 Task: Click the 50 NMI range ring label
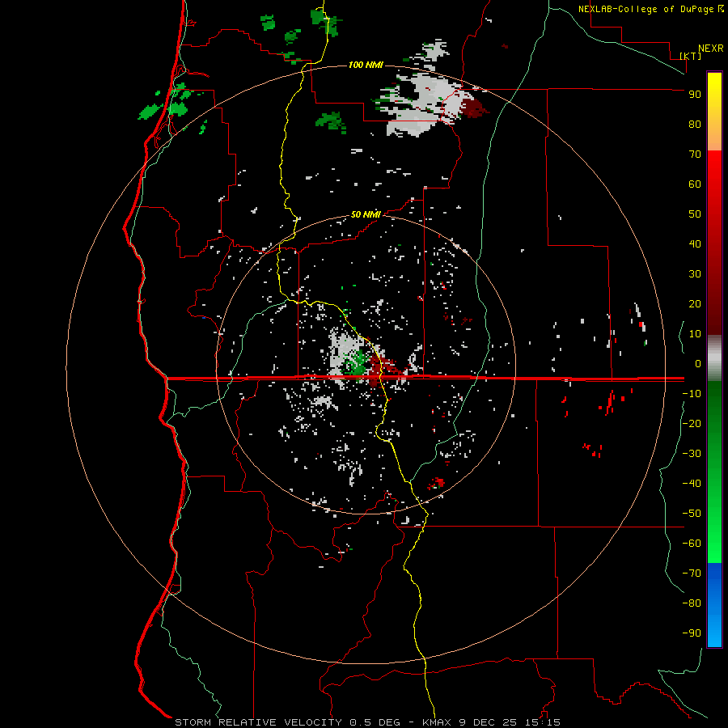click(366, 214)
